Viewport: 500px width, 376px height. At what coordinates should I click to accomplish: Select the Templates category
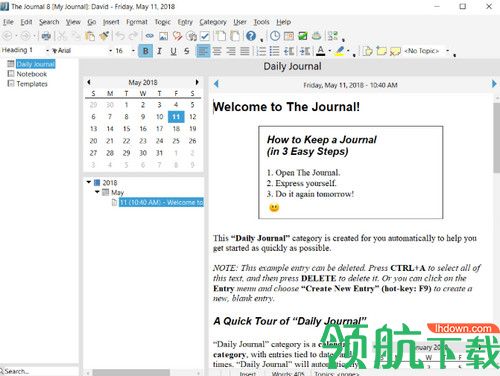click(32, 84)
